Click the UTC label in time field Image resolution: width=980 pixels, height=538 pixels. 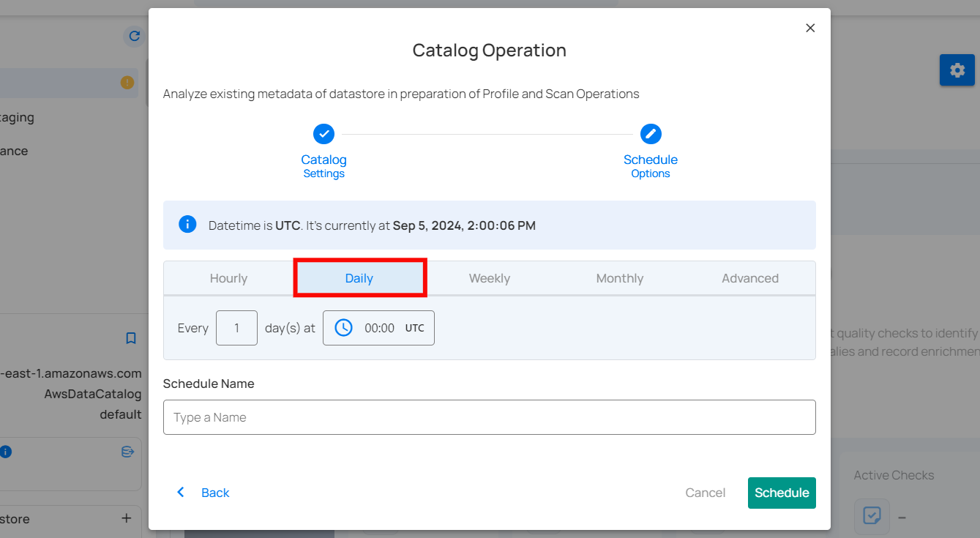[415, 328]
